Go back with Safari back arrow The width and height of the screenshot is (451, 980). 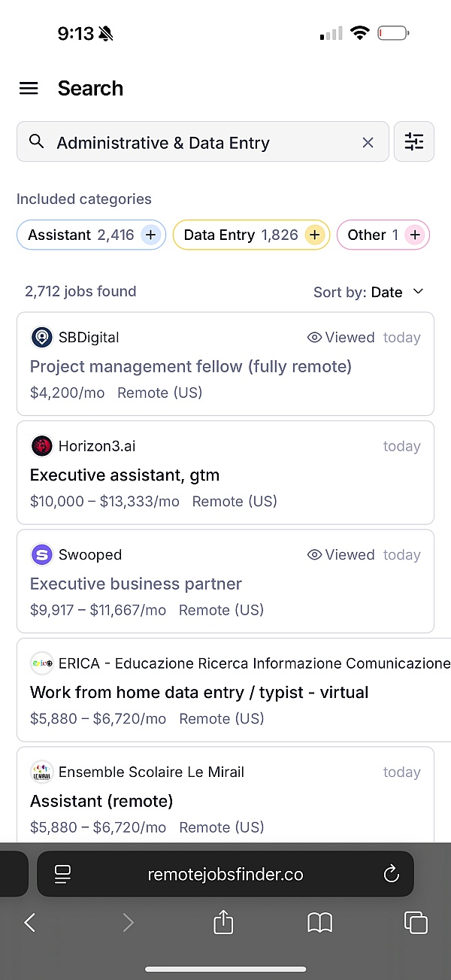point(30,923)
